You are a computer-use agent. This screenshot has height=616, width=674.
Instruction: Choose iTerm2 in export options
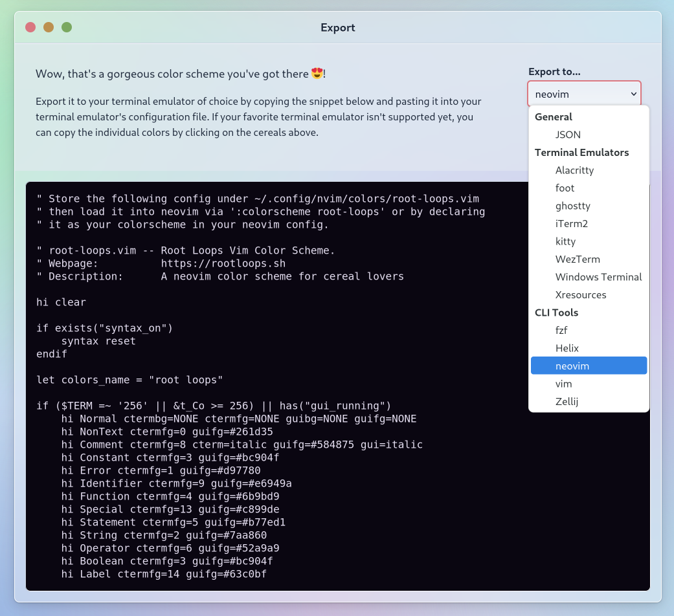click(571, 223)
